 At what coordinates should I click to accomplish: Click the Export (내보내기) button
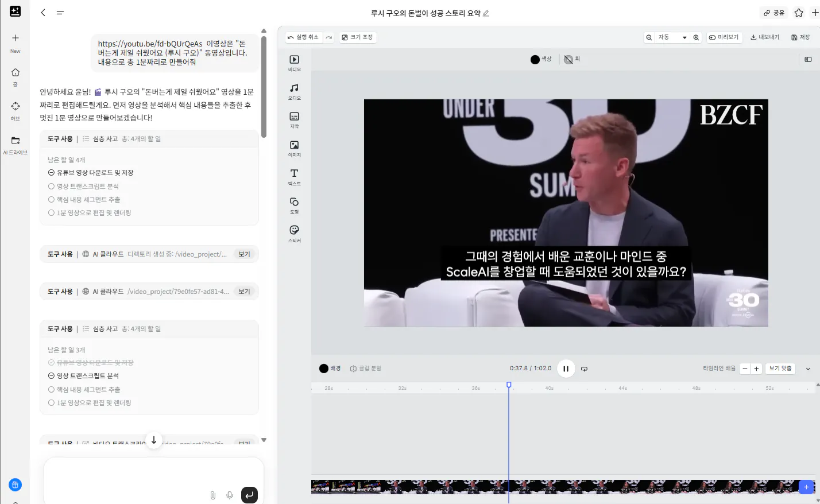(x=765, y=37)
